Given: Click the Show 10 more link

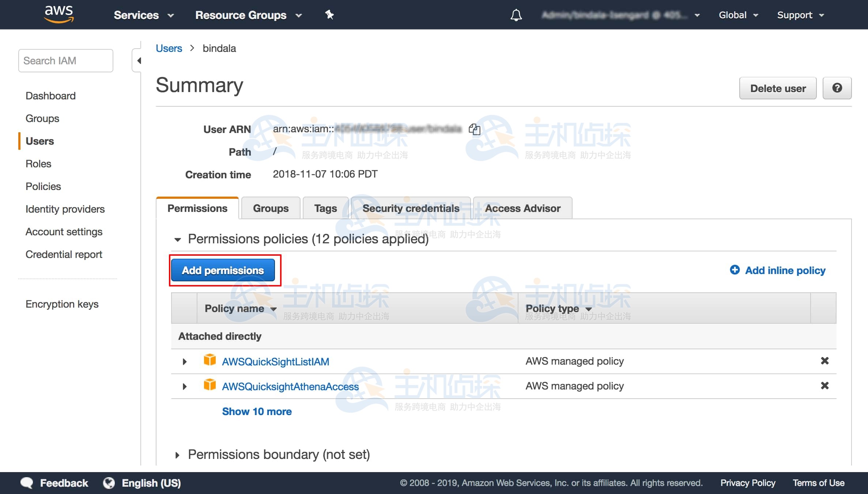Looking at the screenshot, I should coord(257,411).
